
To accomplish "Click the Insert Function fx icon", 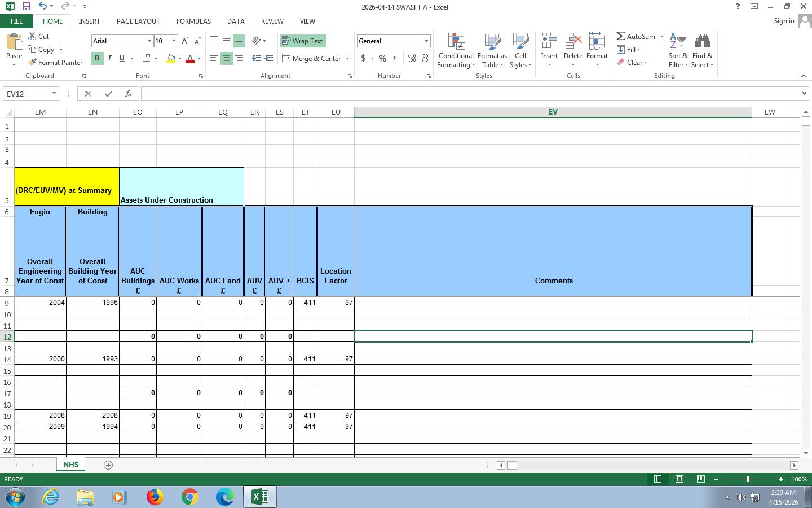I will [x=129, y=94].
